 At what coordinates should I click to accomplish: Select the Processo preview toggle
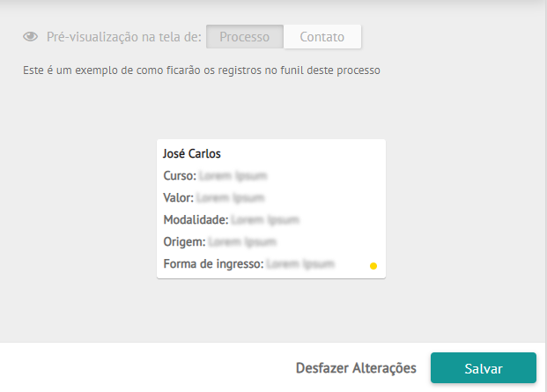(x=245, y=37)
